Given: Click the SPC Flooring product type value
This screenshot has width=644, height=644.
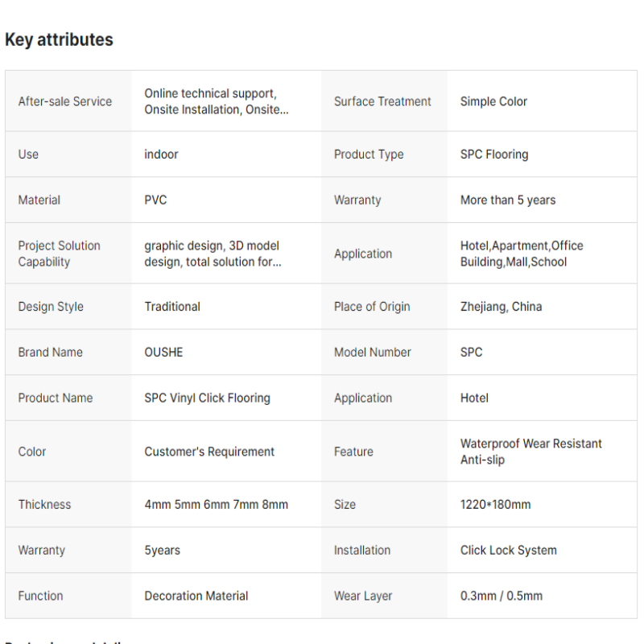Looking at the screenshot, I should point(494,155).
